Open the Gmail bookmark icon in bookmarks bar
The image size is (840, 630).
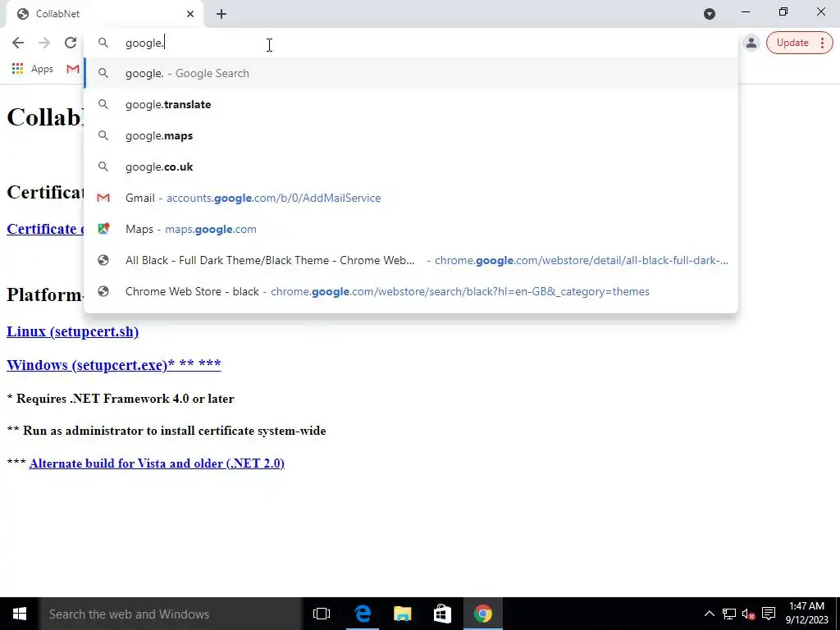tap(73, 69)
